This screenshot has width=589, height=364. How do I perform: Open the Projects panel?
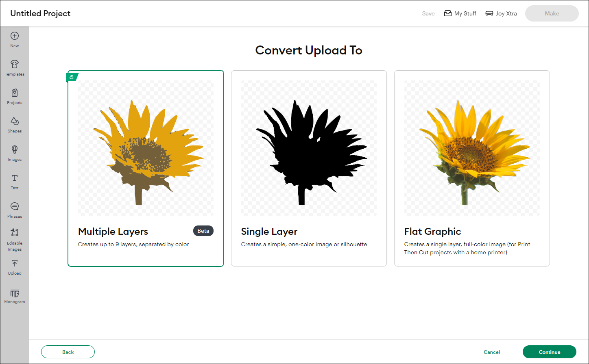click(x=15, y=96)
